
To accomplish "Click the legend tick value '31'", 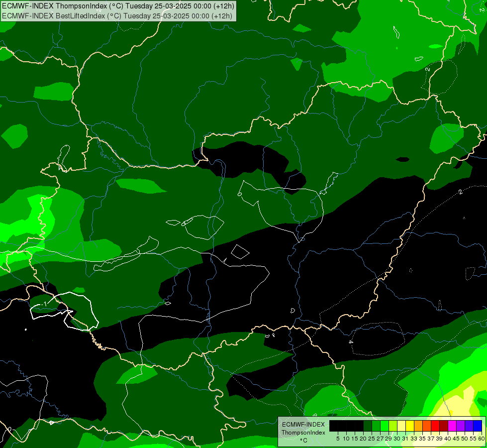I will tap(405, 439).
